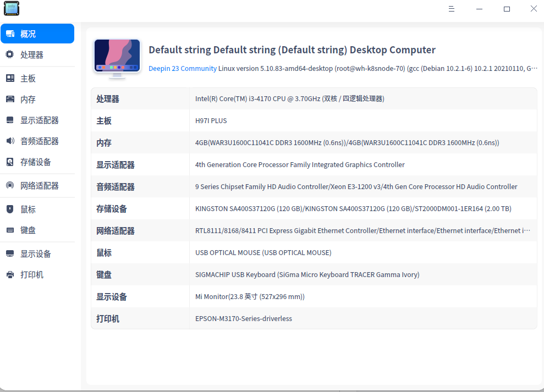The width and height of the screenshot is (544, 392).
Task: Click the Device Manager app icon in titlebar
Action: [11, 8]
